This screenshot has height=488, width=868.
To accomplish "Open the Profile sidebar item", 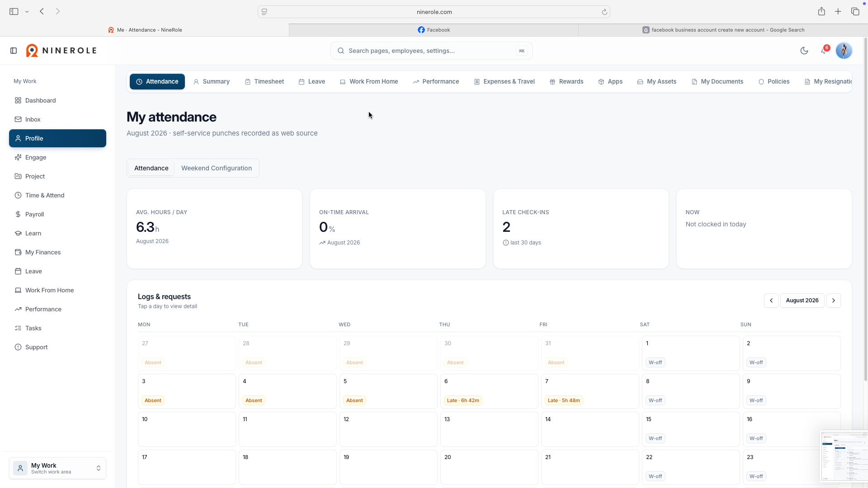I will 57,138.
